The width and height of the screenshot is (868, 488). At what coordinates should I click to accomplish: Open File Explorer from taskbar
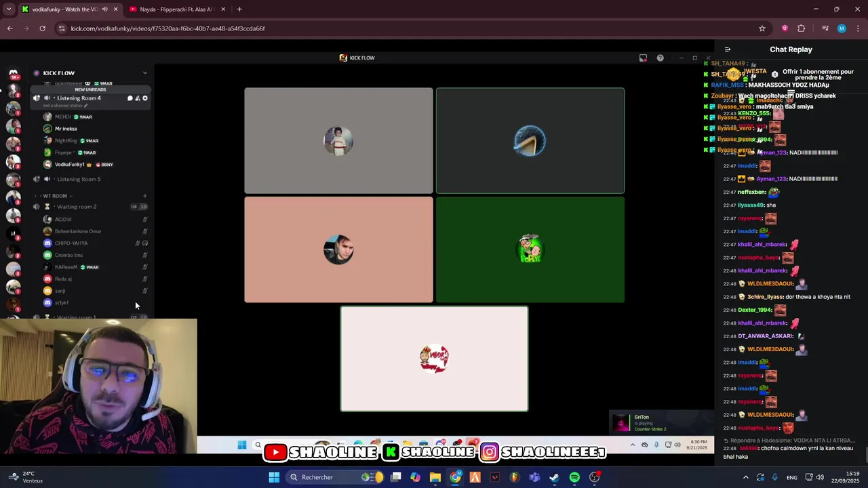[x=435, y=477]
